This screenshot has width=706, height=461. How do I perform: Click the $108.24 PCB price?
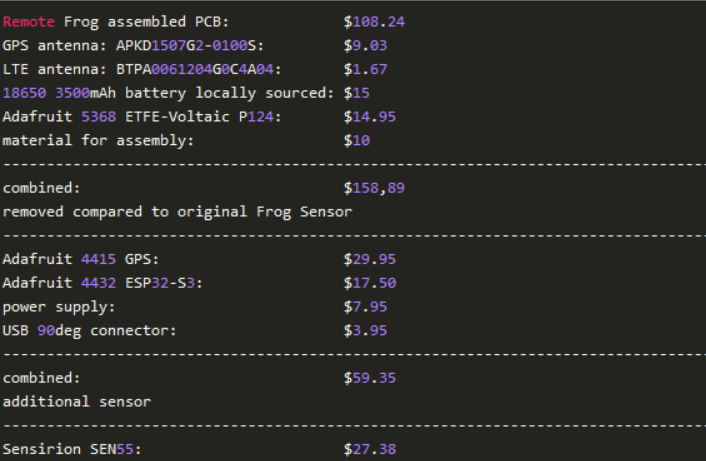[374, 21]
